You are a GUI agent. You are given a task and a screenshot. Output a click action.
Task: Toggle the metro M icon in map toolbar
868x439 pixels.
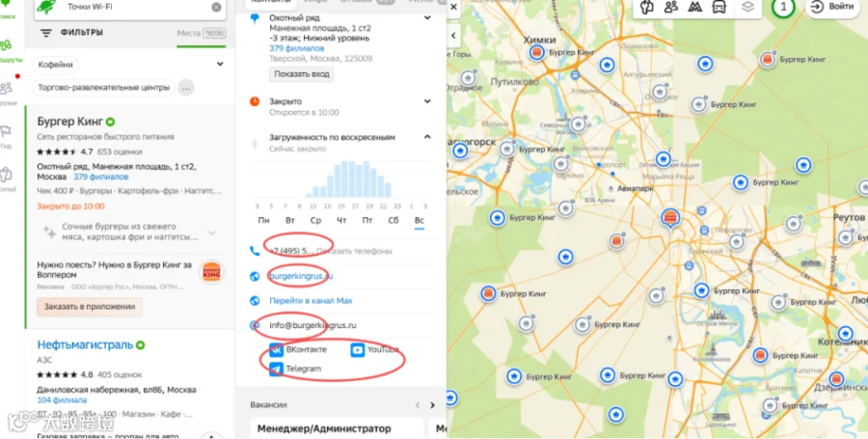coord(694,7)
